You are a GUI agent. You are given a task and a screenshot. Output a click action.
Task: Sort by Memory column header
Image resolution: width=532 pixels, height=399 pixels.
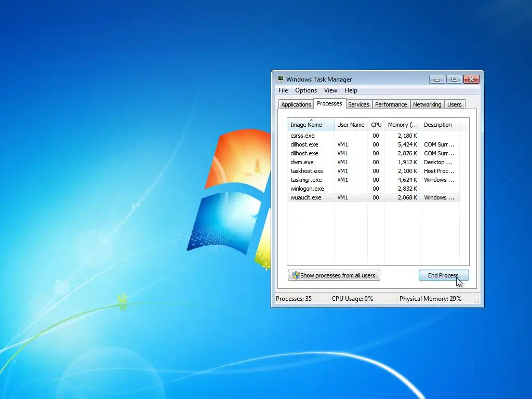pos(403,125)
